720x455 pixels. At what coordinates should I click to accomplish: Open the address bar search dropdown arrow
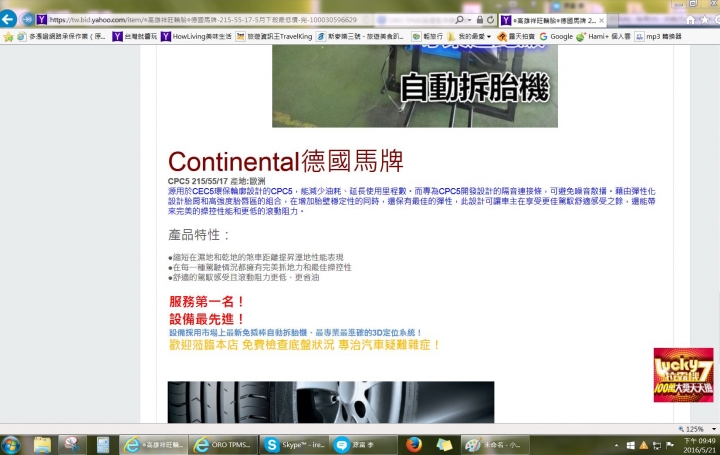tap(469, 20)
